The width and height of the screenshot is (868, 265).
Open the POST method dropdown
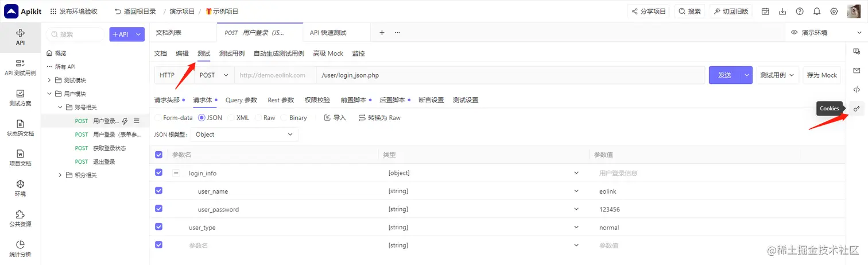(x=214, y=75)
